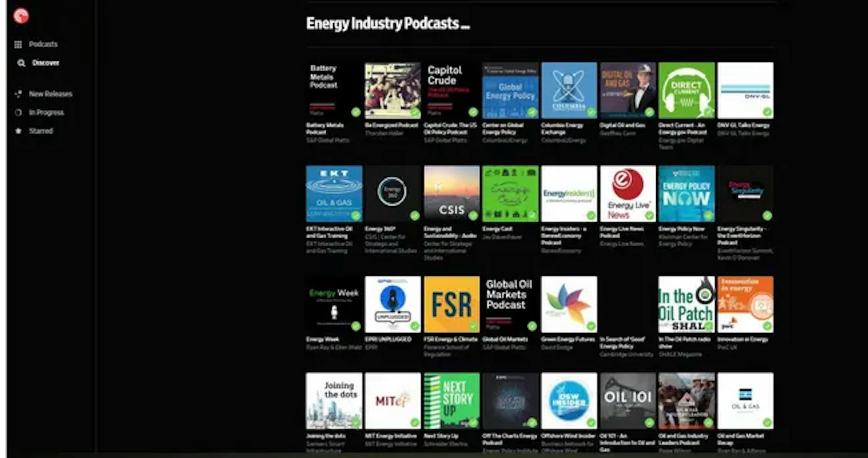Image resolution: width=868 pixels, height=458 pixels.
Task: Open Capitol Crude podcast artwork
Action: point(451,90)
